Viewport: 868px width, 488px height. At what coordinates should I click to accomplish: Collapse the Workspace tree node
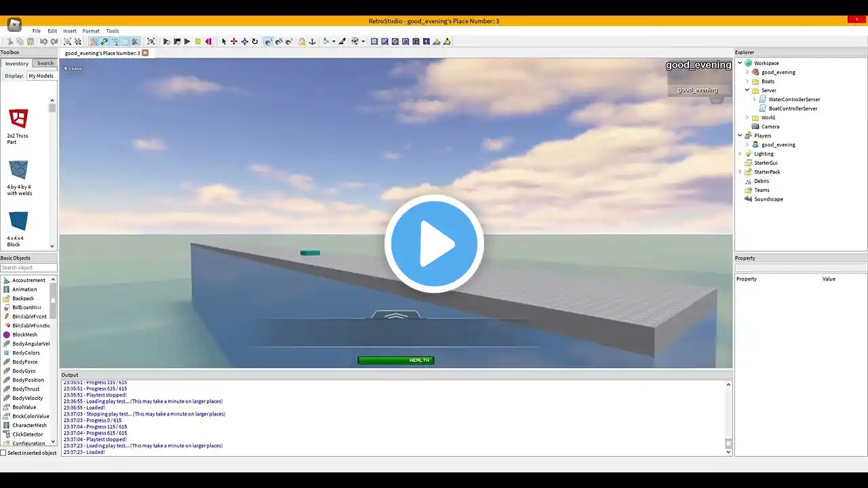(x=740, y=63)
